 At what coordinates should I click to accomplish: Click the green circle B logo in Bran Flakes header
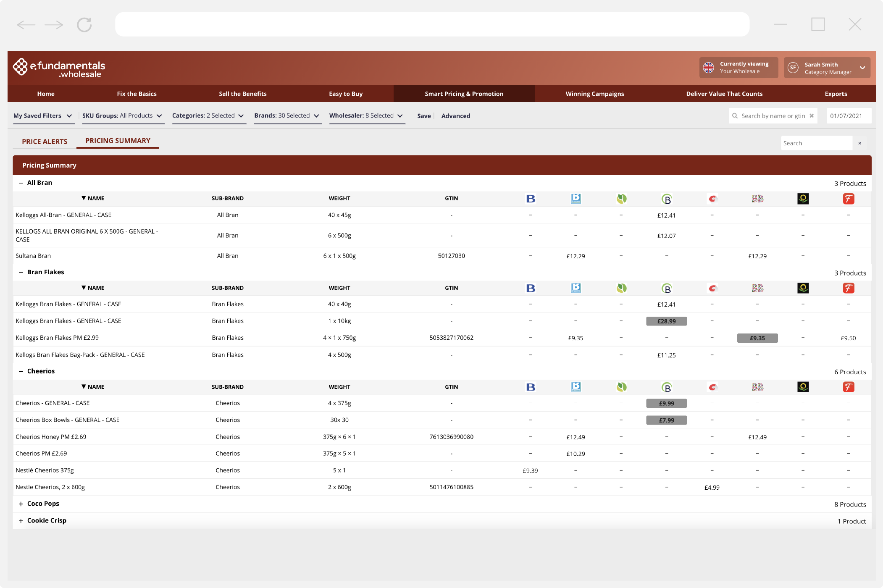pyautogui.click(x=667, y=289)
